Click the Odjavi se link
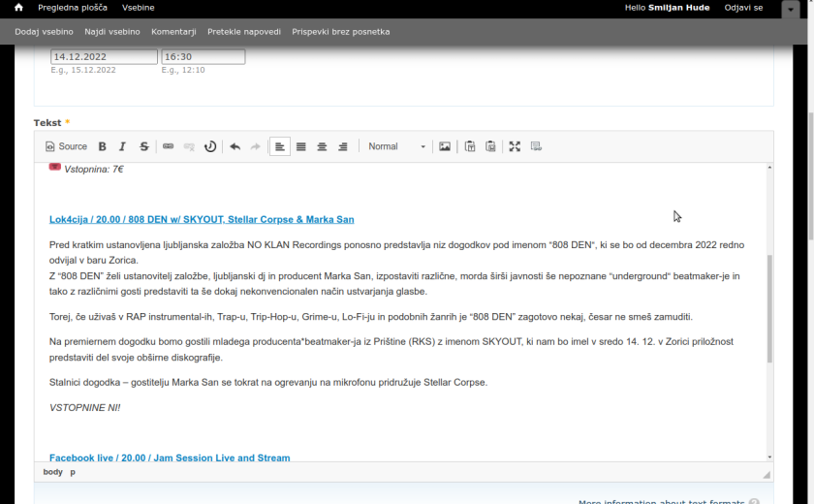Image resolution: width=814 pixels, height=504 pixels. pyautogui.click(x=743, y=8)
